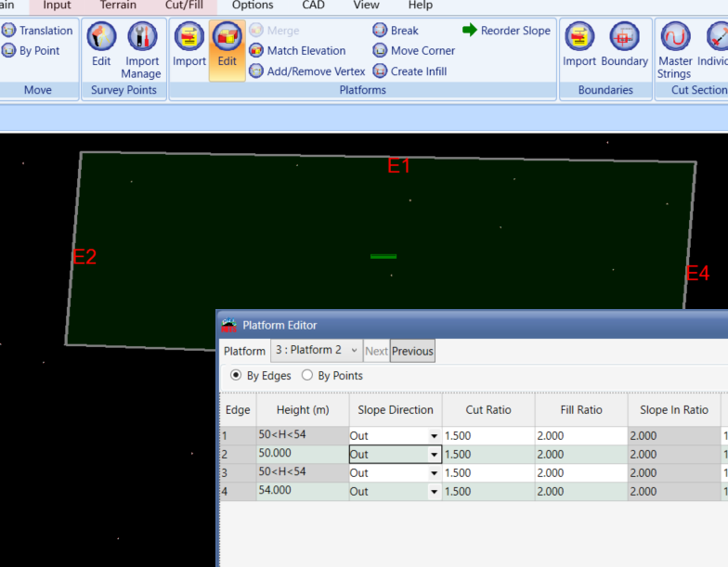Viewport: 728px width, 567px height.
Task: Click the Translation move icon
Action: point(8,31)
